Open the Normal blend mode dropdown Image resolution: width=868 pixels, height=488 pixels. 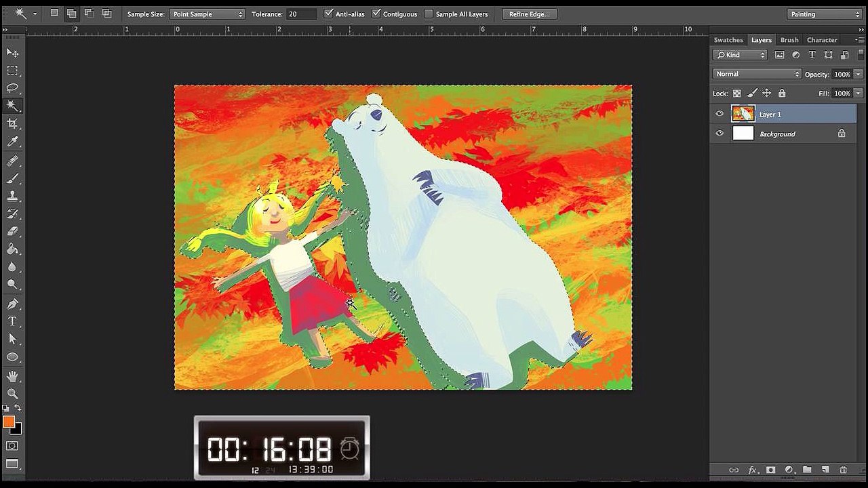[x=757, y=74]
